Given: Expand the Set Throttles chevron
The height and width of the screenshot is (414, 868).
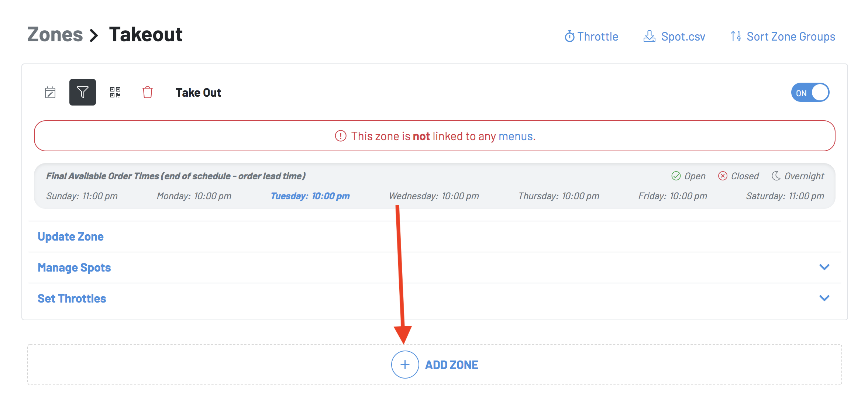Looking at the screenshot, I should pyautogui.click(x=824, y=298).
